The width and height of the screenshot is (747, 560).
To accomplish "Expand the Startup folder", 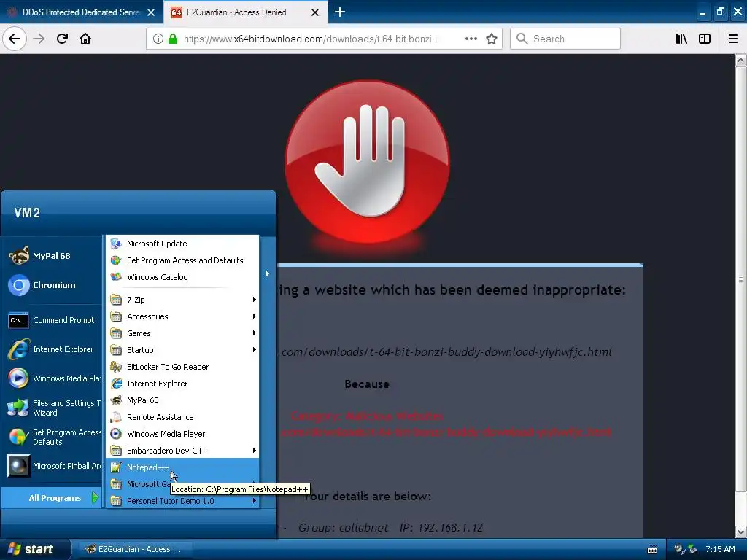I will click(x=183, y=350).
